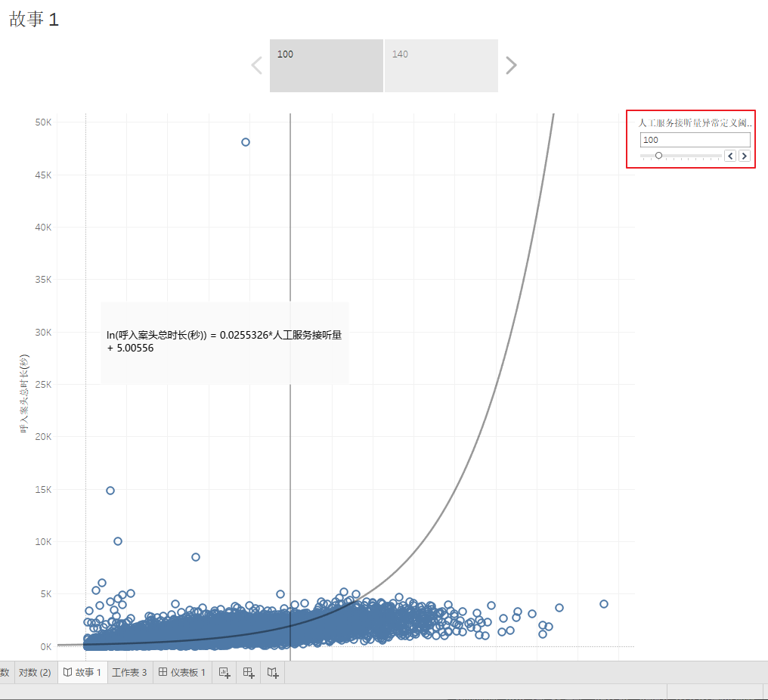
Task: Click the 50K axis label
Action: (43, 122)
